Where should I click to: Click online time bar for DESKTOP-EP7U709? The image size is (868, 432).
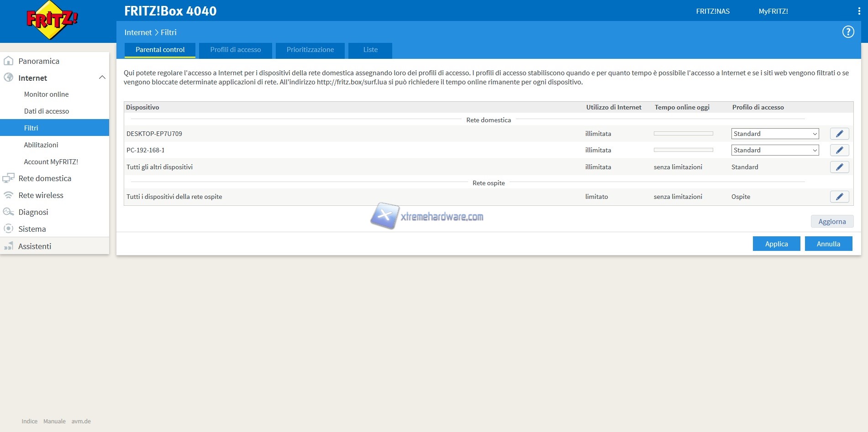click(x=683, y=134)
